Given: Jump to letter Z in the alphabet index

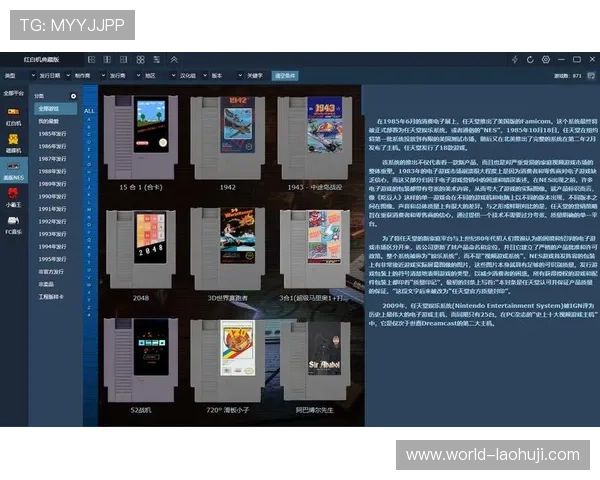Looking at the screenshot, I should pos(89,307).
